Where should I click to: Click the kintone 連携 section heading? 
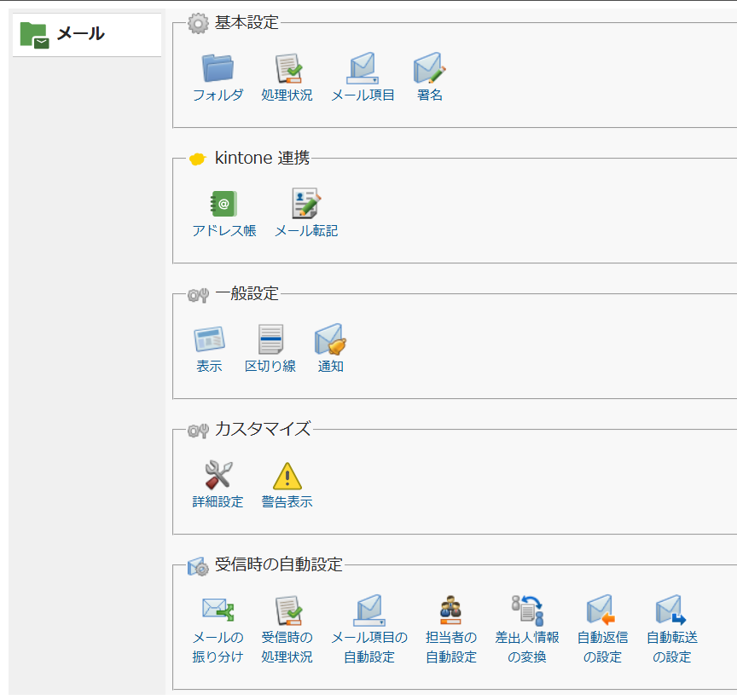(262, 158)
